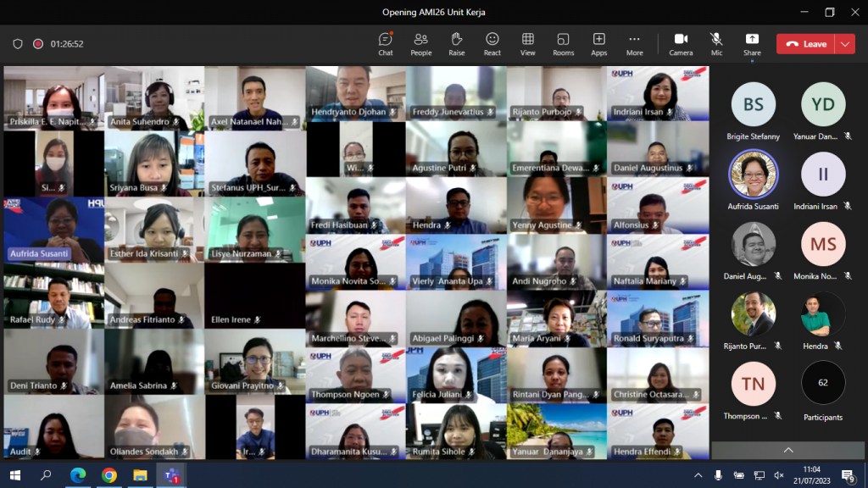Screen dimensions: 868x488
Task: Click the Share screen icon
Action: click(752, 43)
